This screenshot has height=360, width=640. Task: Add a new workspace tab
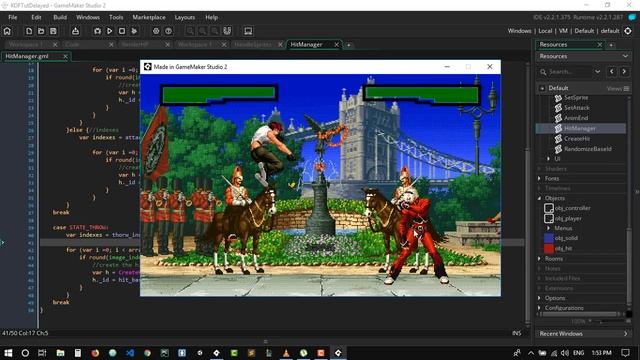click(349, 45)
